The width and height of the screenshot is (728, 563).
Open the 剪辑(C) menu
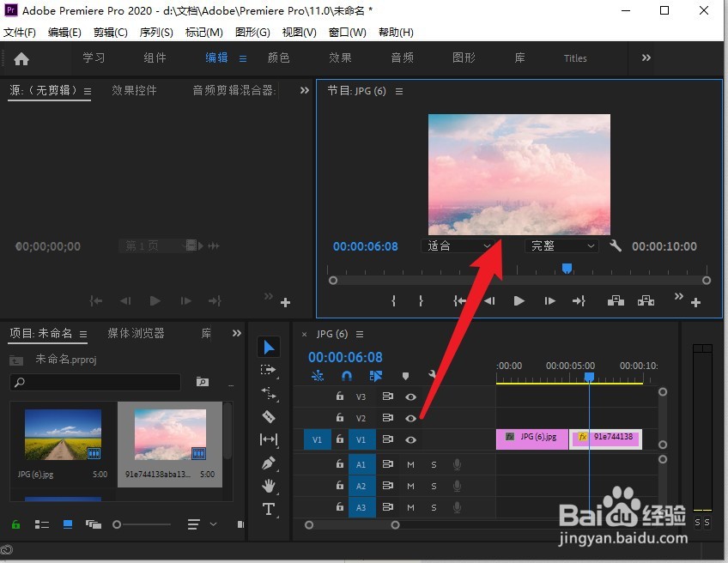(111, 32)
